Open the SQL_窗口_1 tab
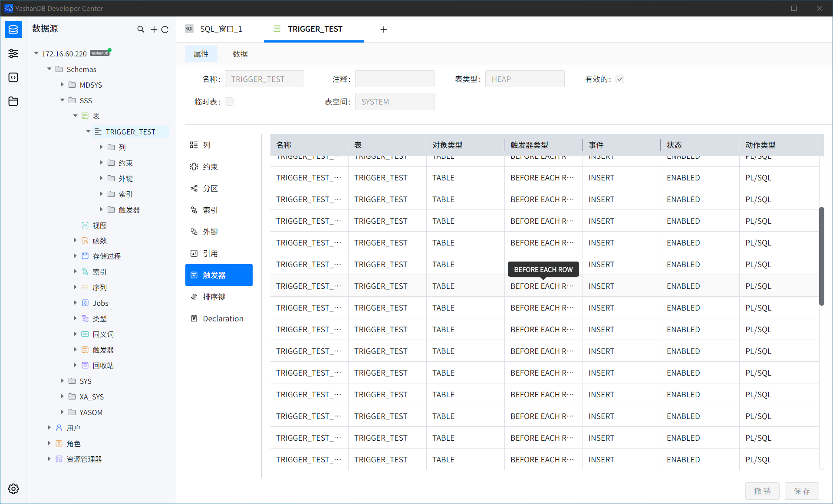 [x=221, y=29]
